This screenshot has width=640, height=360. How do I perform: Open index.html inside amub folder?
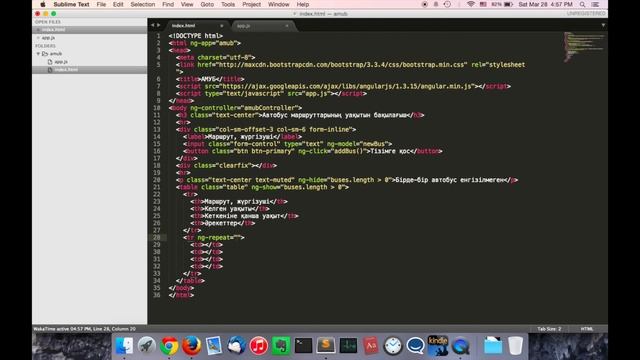[x=66, y=70]
